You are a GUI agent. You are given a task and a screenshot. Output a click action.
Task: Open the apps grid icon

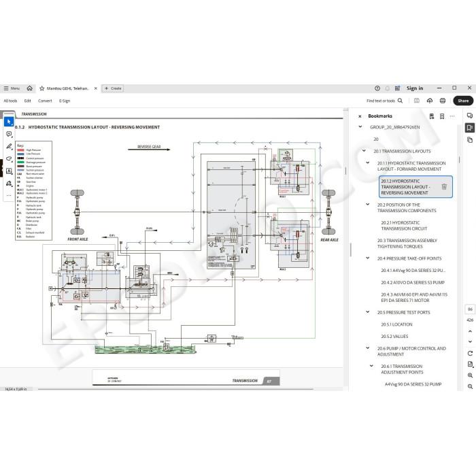[397, 88]
